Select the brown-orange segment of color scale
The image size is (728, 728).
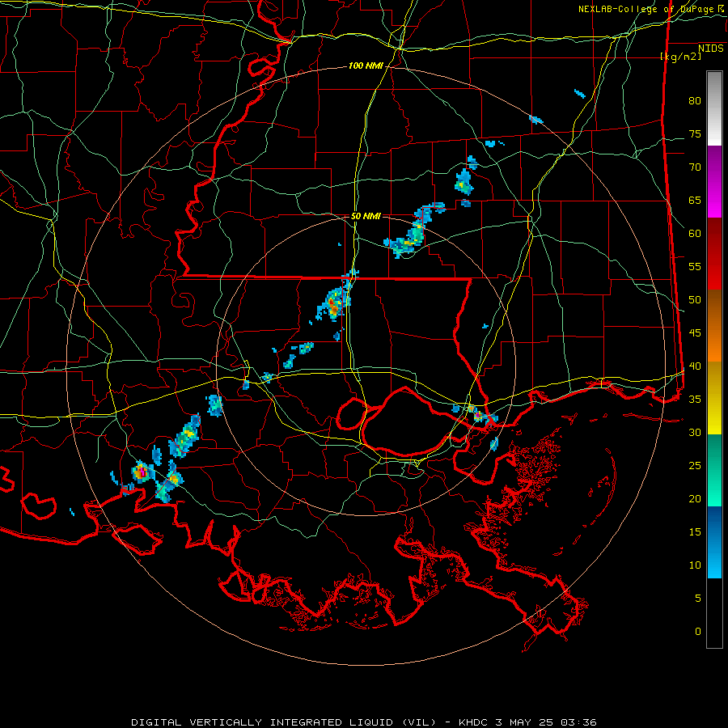[714, 326]
